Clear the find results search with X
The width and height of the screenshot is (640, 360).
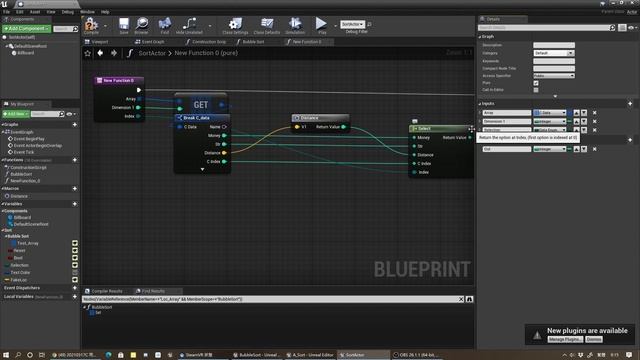461,299
